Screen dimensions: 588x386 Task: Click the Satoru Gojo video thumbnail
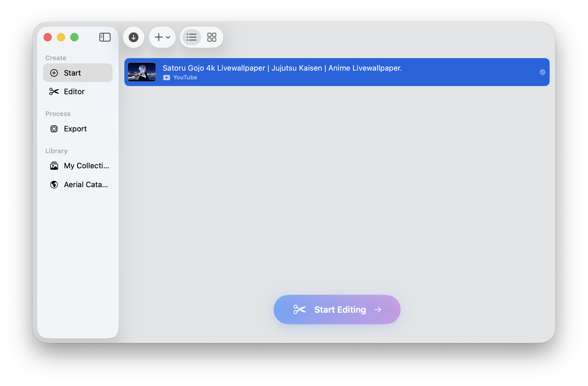tap(142, 72)
